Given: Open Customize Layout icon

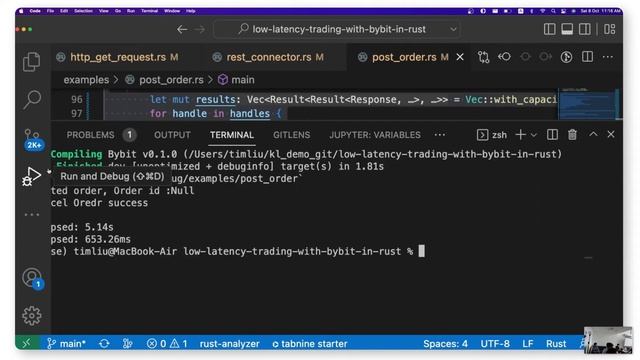Looking at the screenshot, I should click(609, 29).
